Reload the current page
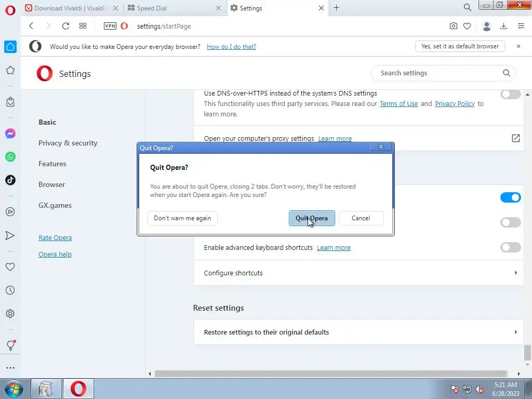The width and height of the screenshot is (532, 399). point(65,26)
